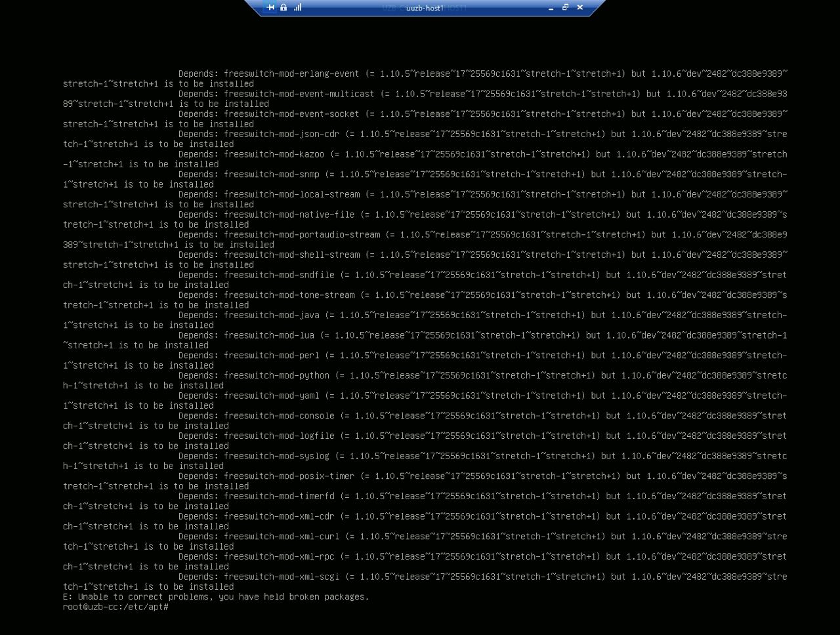Click the freeswitch-mod-sndfile package name

tap(279, 275)
